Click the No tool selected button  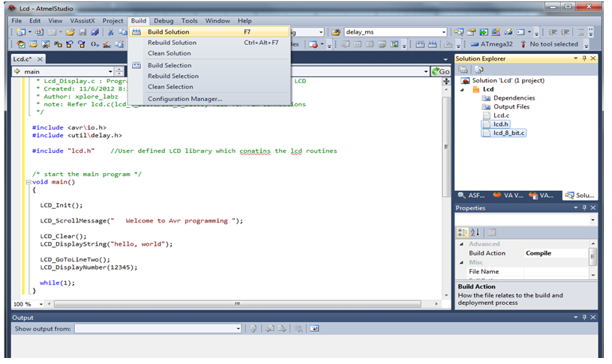549,44
